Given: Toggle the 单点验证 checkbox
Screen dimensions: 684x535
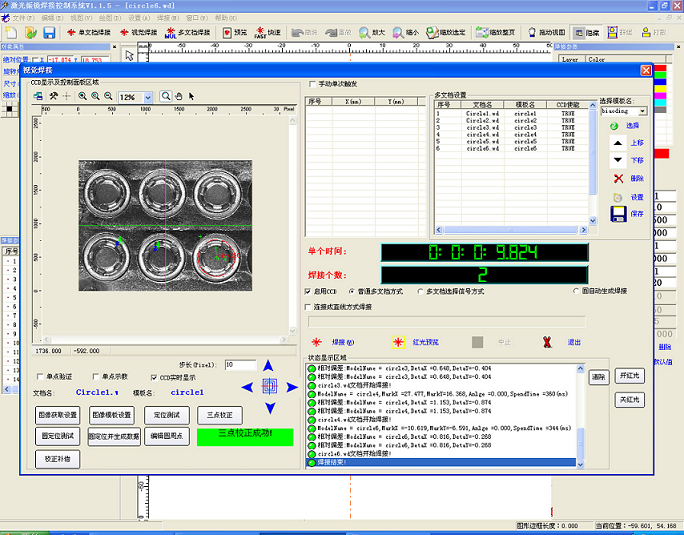Looking at the screenshot, I should pos(40,376).
